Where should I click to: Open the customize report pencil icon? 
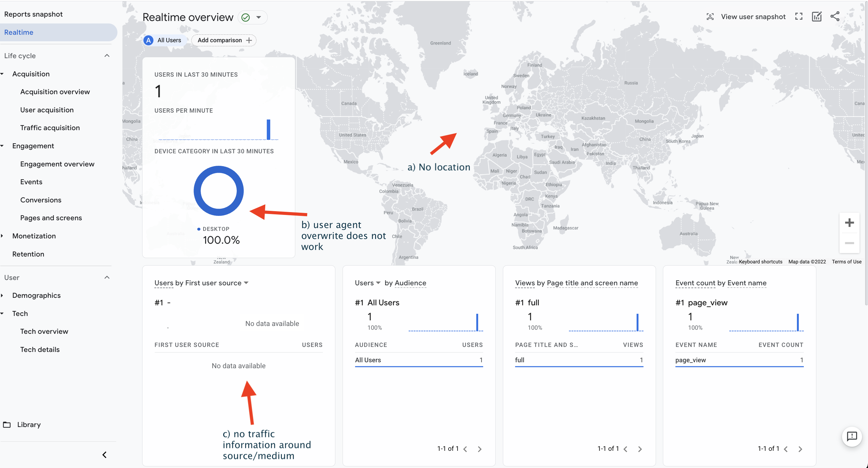point(816,17)
